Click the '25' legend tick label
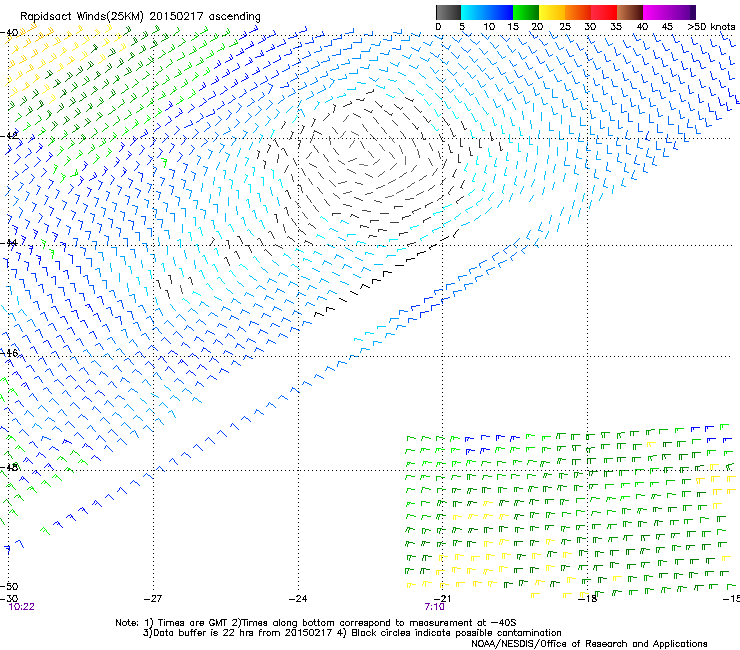The height and width of the screenshot is (650, 740). coord(565,27)
